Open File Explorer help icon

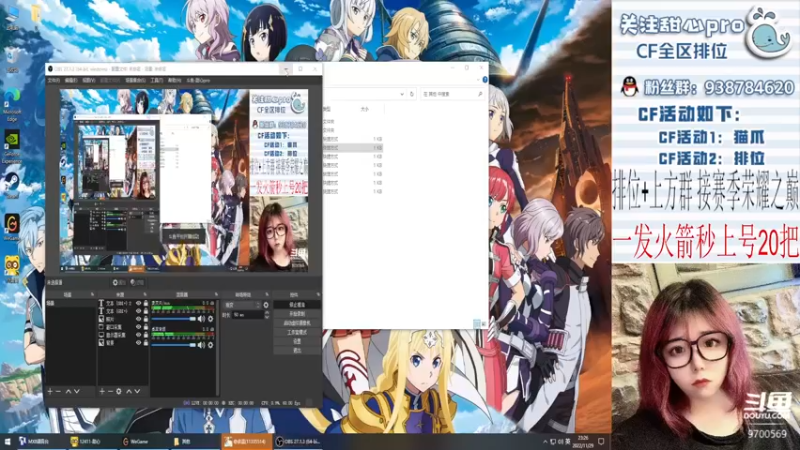tap(485, 80)
